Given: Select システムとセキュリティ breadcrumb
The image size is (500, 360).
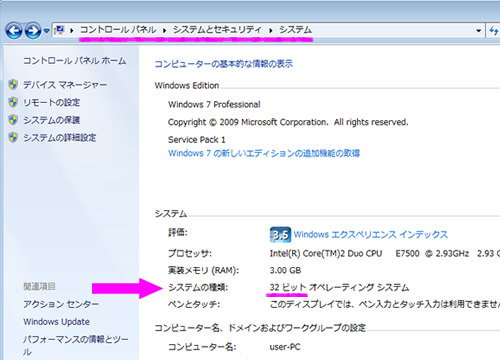Looking at the screenshot, I should coord(217,30).
